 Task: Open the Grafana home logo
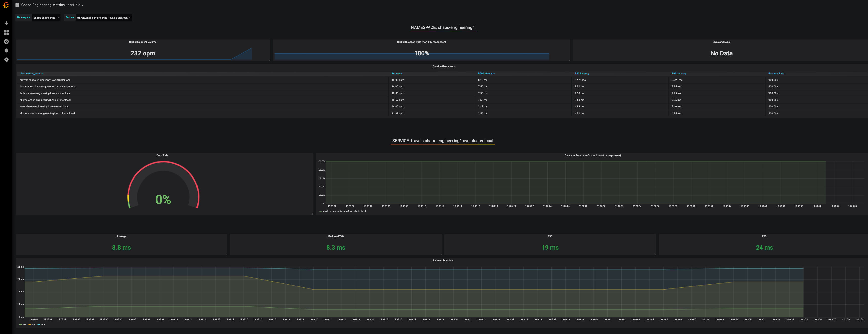[6, 5]
